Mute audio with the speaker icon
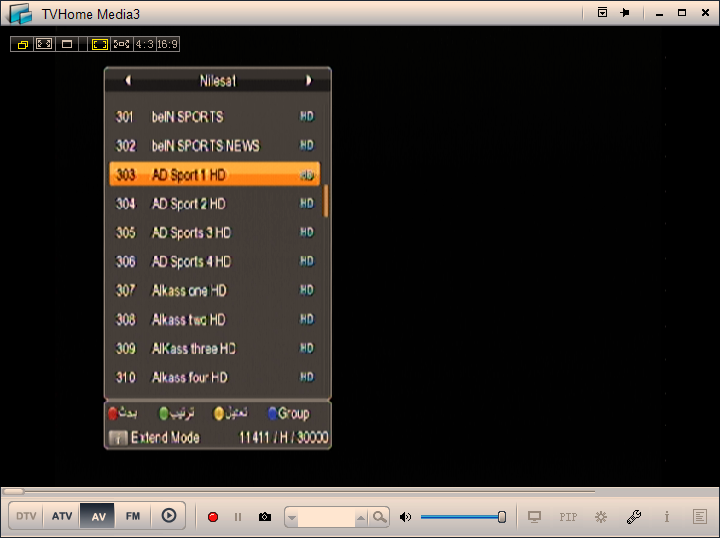This screenshot has width=720, height=538. (x=405, y=517)
